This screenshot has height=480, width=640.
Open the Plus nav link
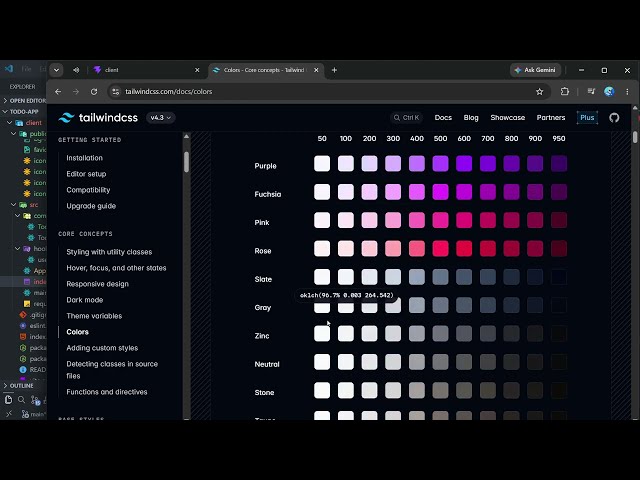(587, 118)
